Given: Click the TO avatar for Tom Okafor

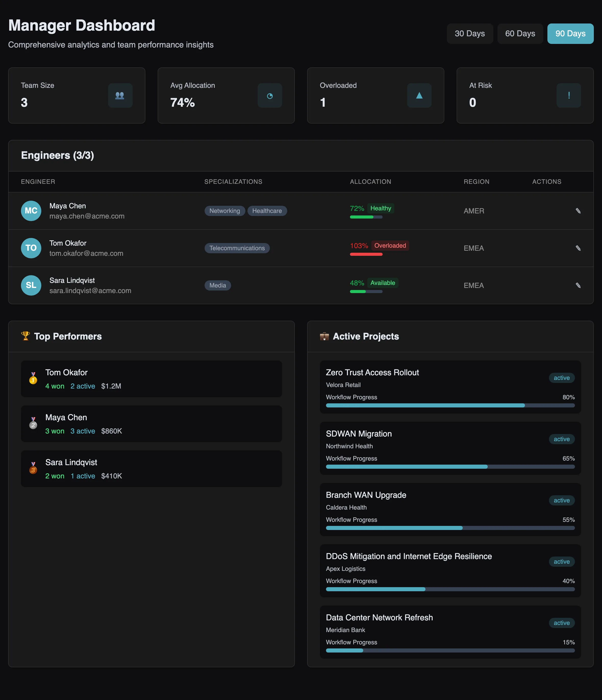Looking at the screenshot, I should (31, 248).
